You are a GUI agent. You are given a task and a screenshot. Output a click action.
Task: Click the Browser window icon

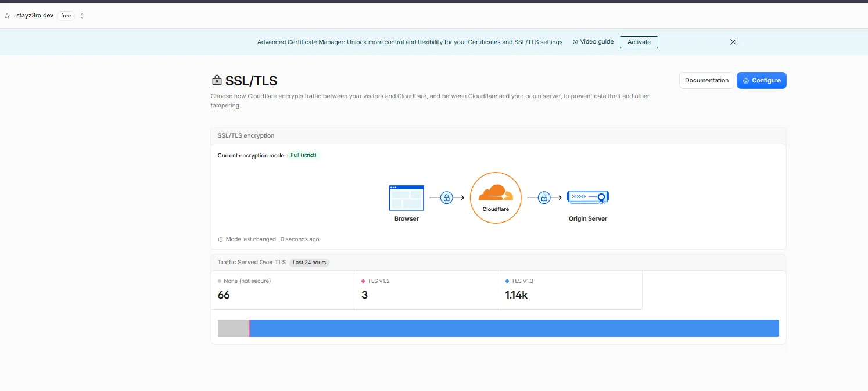407,198
